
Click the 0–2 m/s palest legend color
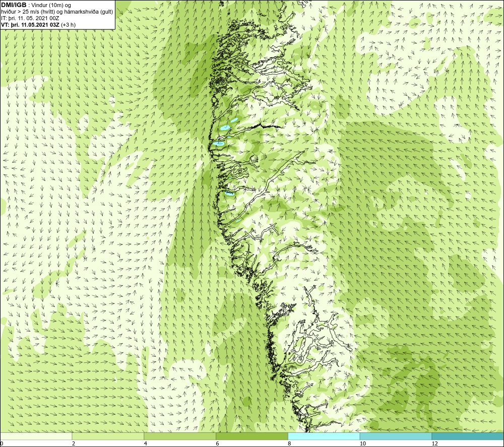36,436
